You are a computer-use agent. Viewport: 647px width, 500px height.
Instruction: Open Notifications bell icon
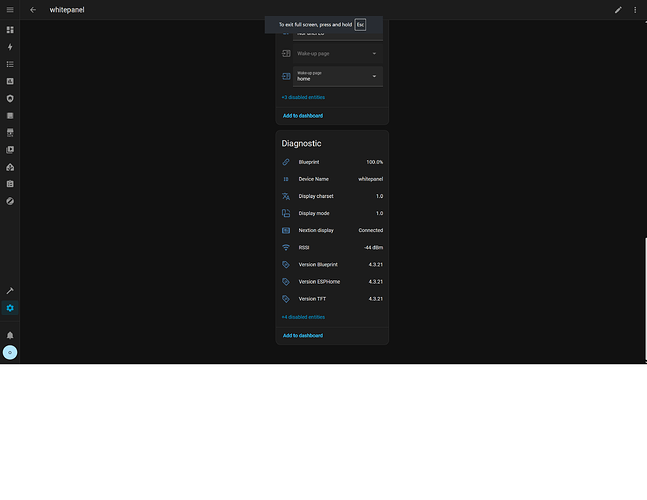(10, 335)
